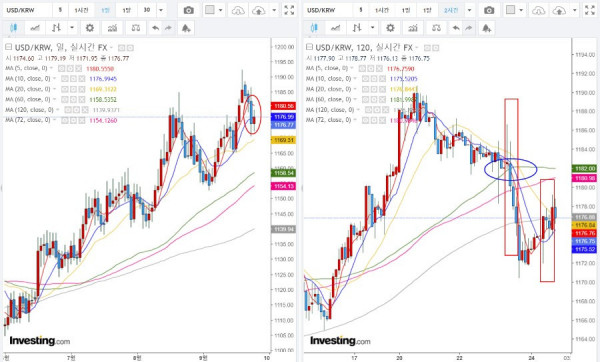Viewport: 600px width, 362px height.
Task: Open chart settings gear in right chart
Action: tap(390, 28)
